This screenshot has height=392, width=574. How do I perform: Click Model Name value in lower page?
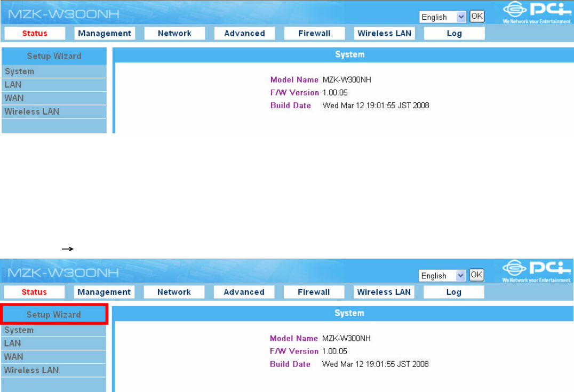click(346, 339)
